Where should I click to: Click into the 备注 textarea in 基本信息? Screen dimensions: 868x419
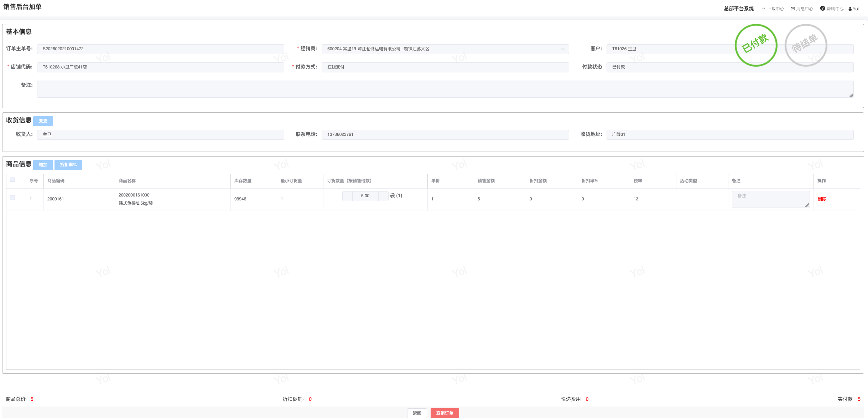(x=445, y=89)
